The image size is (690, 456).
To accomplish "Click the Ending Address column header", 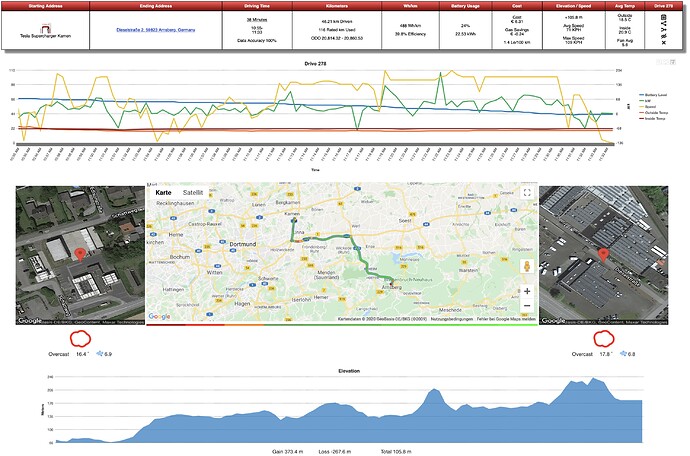I will 156,6.
